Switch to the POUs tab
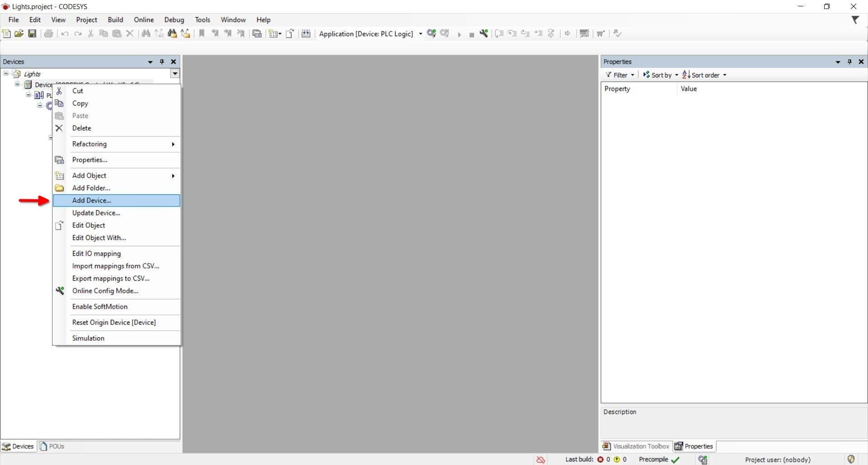868x465 pixels. pyautogui.click(x=52, y=446)
